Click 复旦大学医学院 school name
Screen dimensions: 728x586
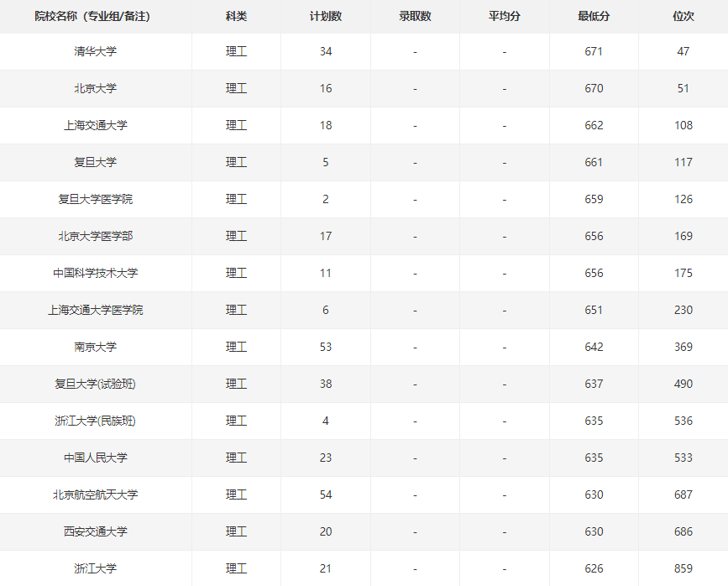pos(95,199)
